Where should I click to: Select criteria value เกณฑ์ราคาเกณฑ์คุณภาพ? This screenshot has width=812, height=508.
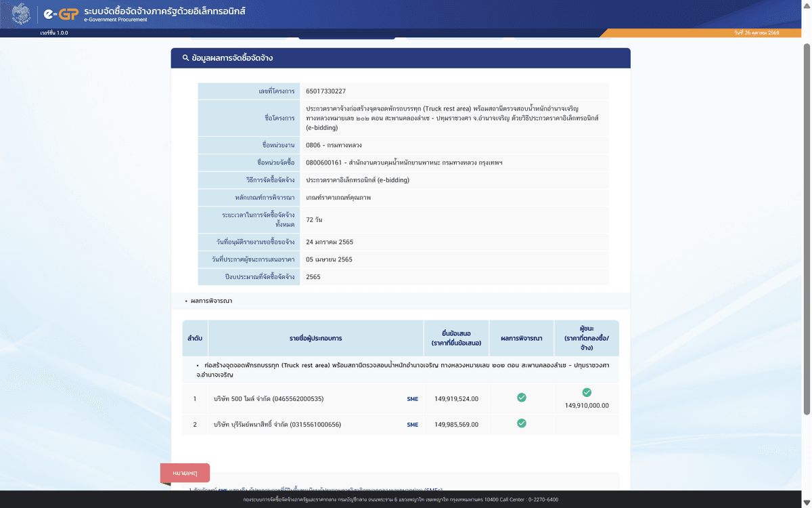point(338,198)
